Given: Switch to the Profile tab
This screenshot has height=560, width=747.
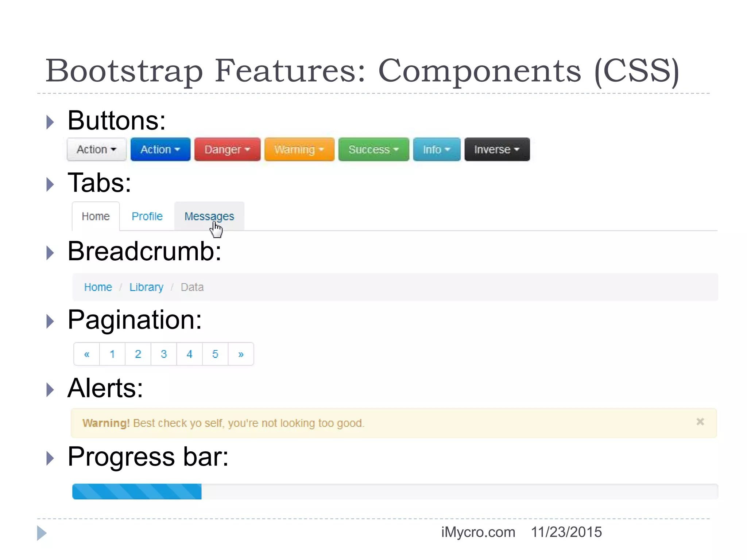Looking at the screenshot, I should tap(147, 216).
